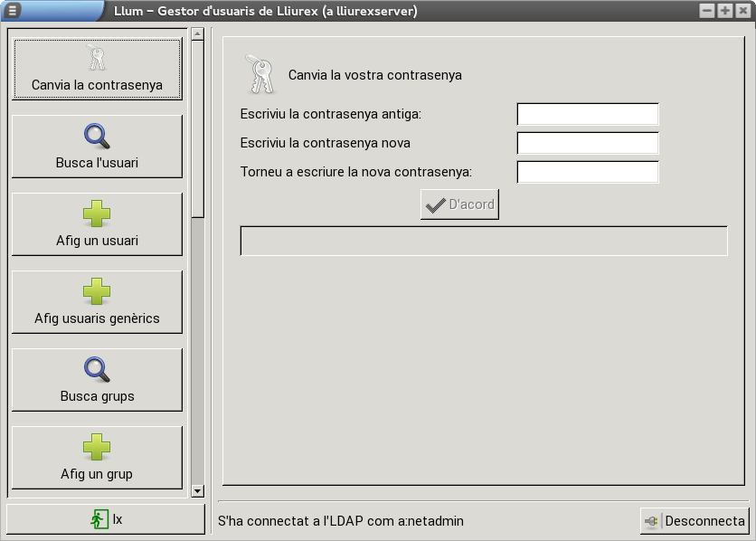Click the magnifier icon above Busca l'usuari
The height and width of the screenshot is (541, 756).
[97, 137]
